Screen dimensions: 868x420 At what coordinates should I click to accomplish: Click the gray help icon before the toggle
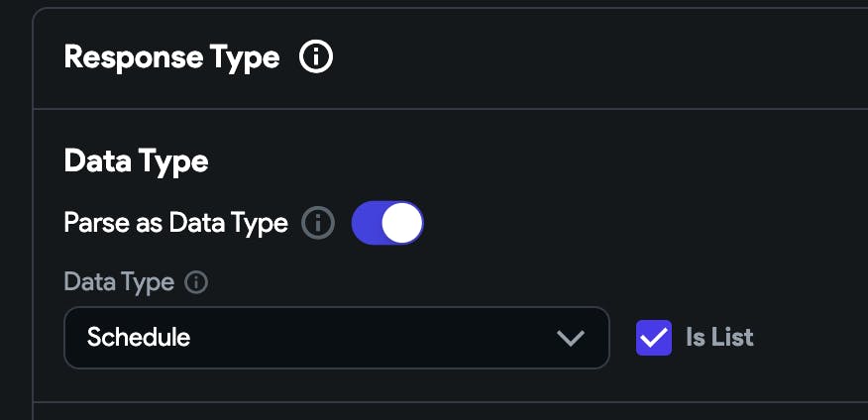click(x=318, y=223)
